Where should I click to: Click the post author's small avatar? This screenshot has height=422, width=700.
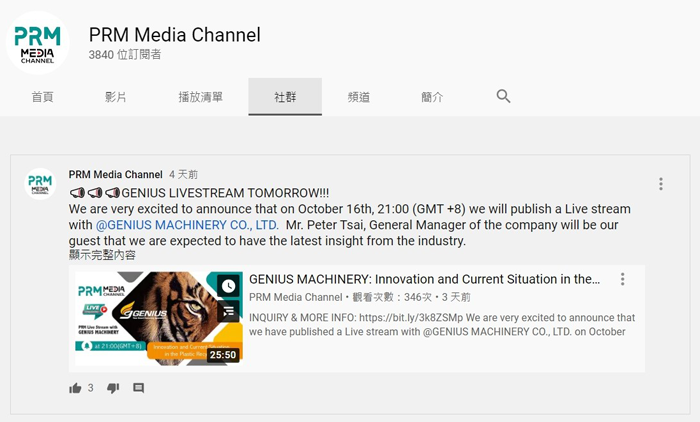(x=40, y=184)
